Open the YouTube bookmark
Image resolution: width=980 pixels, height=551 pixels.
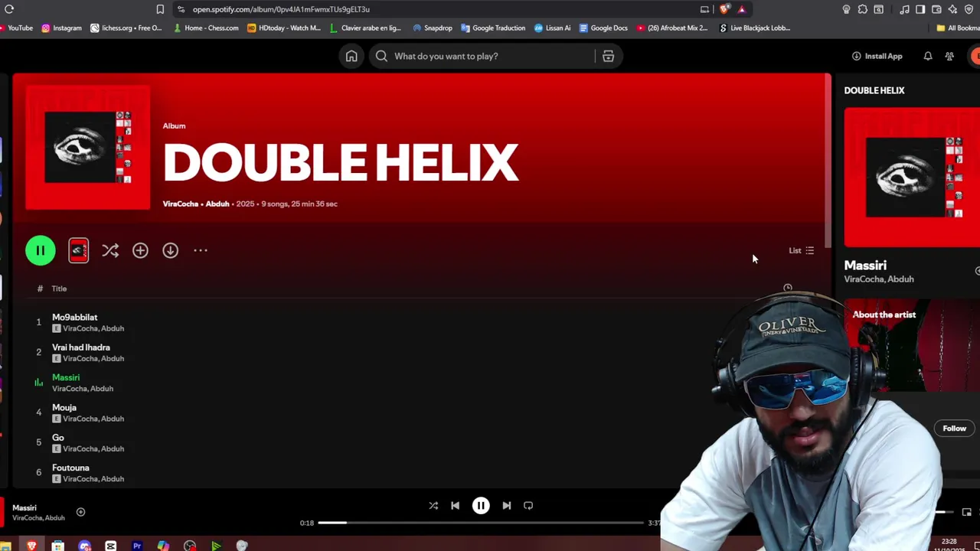tap(16, 28)
